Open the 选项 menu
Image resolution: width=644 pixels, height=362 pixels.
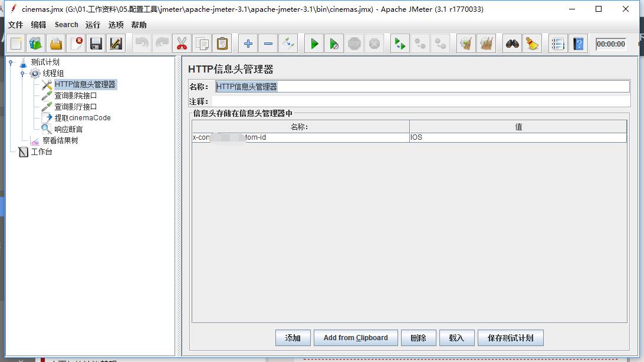(116, 25)
